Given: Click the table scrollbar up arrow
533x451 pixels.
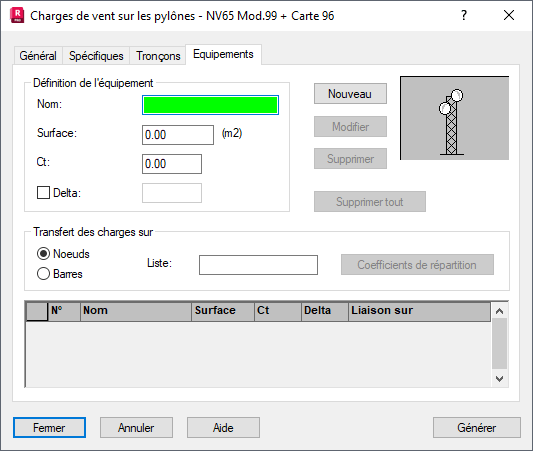Looking at the screenshot, I should coord(499,311).
